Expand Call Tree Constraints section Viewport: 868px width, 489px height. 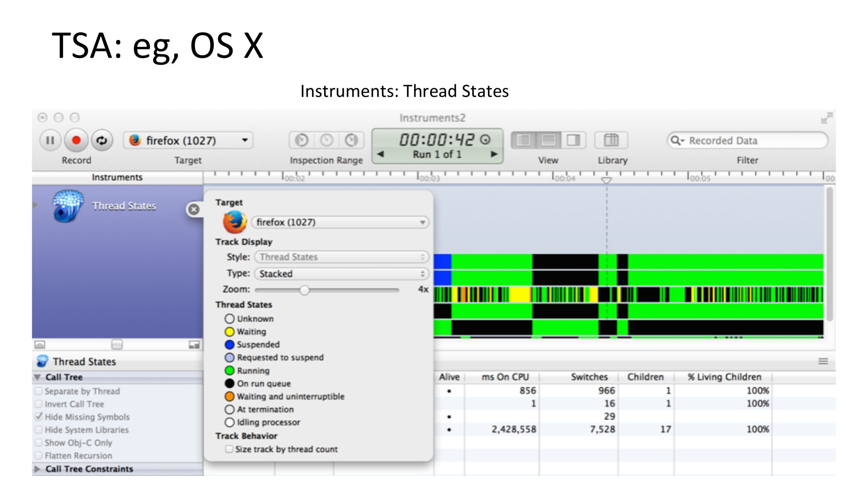click(x=38, y=469)
